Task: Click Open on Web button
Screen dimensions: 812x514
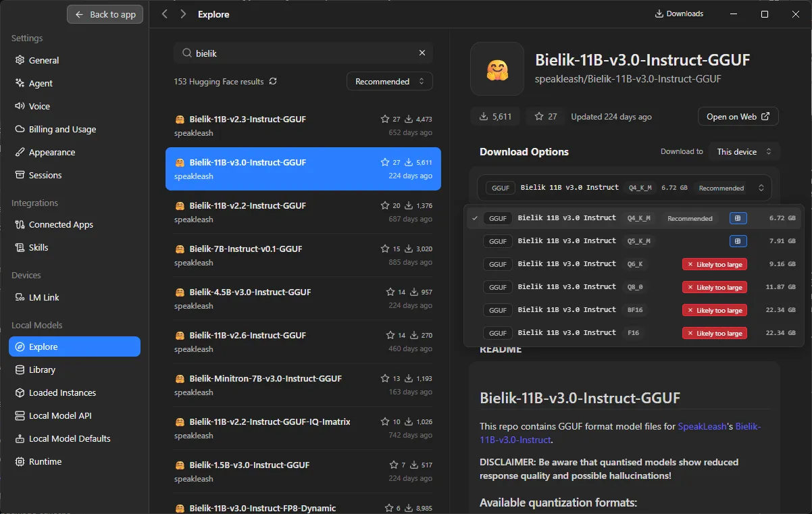Action: tap(738, 116)
